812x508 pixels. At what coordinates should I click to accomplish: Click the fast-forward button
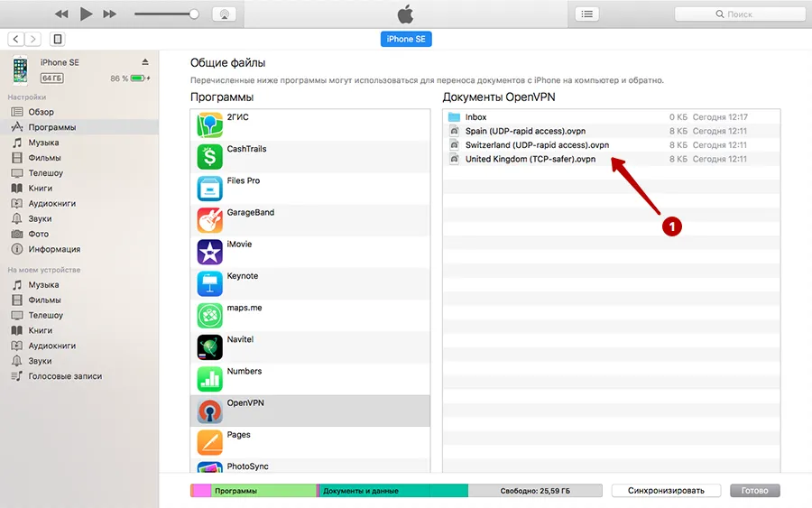[110, 14]
